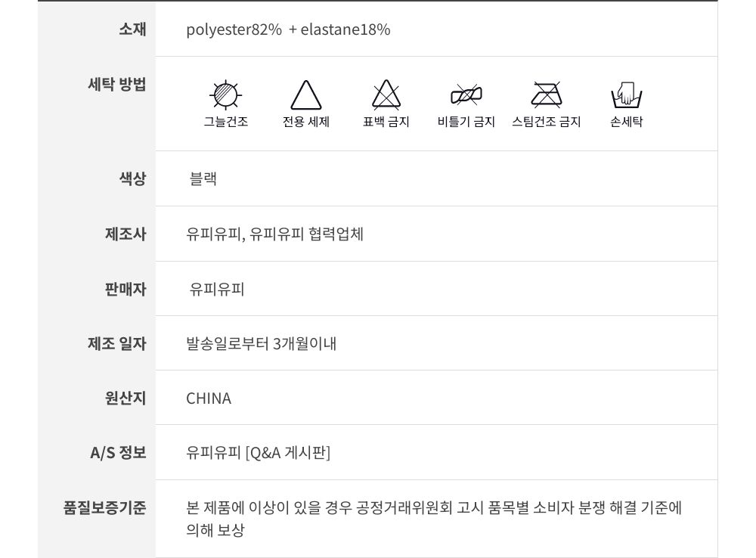The image size is (756, 558).
Task: Click the no-bleach crossed triangle icon
Action: [x=386, y=96]
